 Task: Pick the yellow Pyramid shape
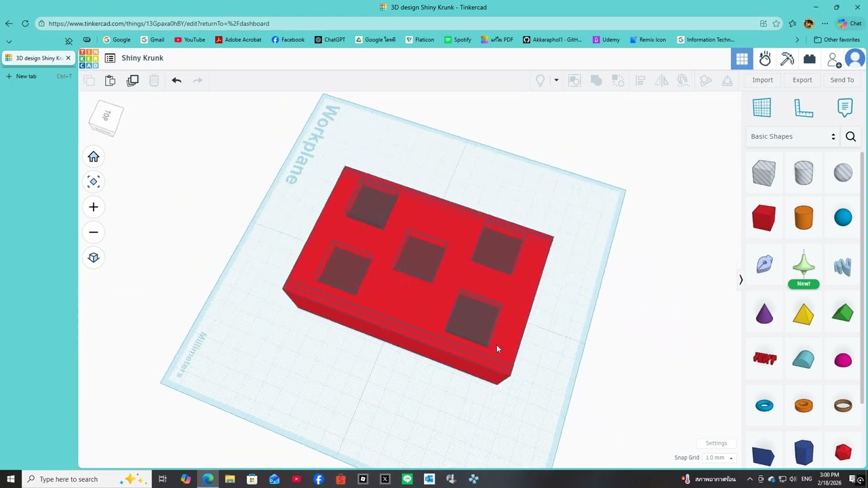804,314
